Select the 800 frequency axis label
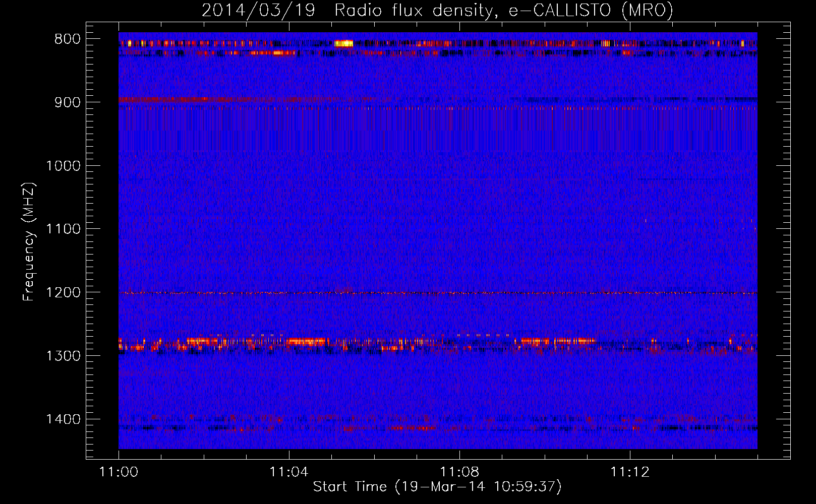Viewport: 816px width, 504px height. [67, 39]
